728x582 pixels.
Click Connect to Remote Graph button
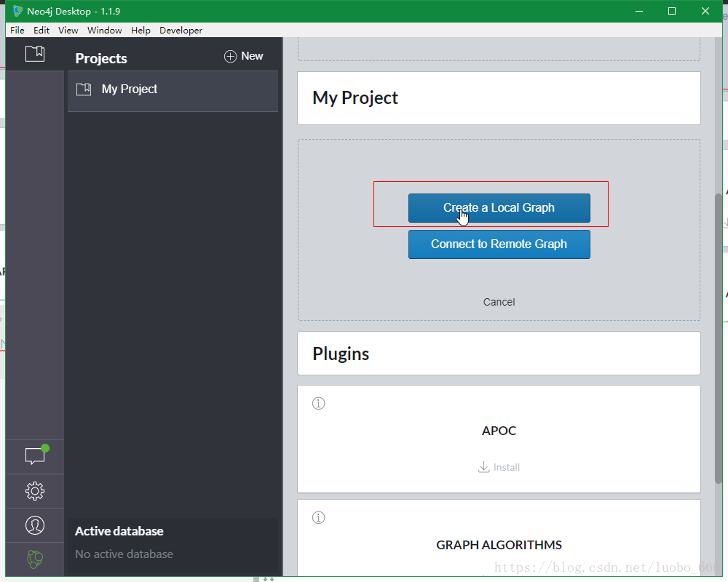click(499, 244)
